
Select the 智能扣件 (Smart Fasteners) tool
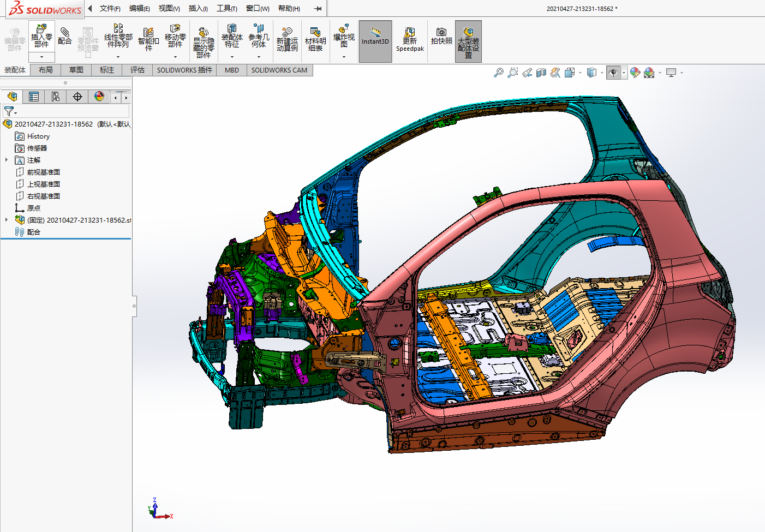[148, 38]
